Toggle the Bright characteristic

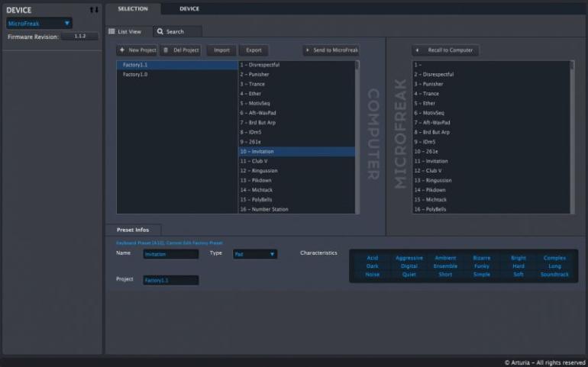click(x=519, y=258)
